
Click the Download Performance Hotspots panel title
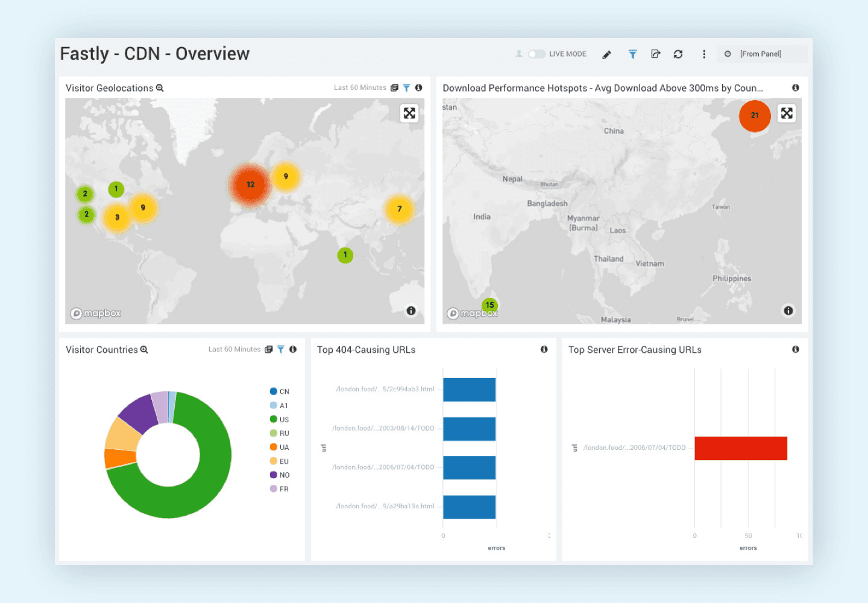pyautogui.click(x=603, y=88)
